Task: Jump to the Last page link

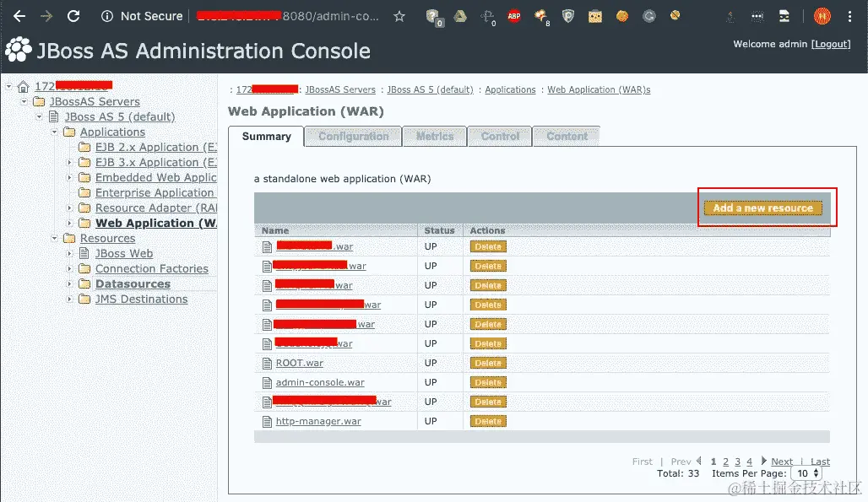Action: [821, 462]
